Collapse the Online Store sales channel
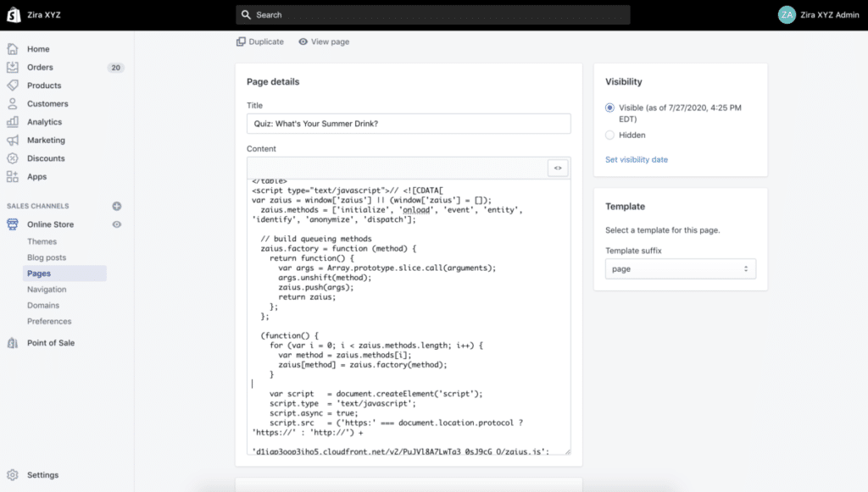Viewport: 868px width, 492px height. point(50,224)
